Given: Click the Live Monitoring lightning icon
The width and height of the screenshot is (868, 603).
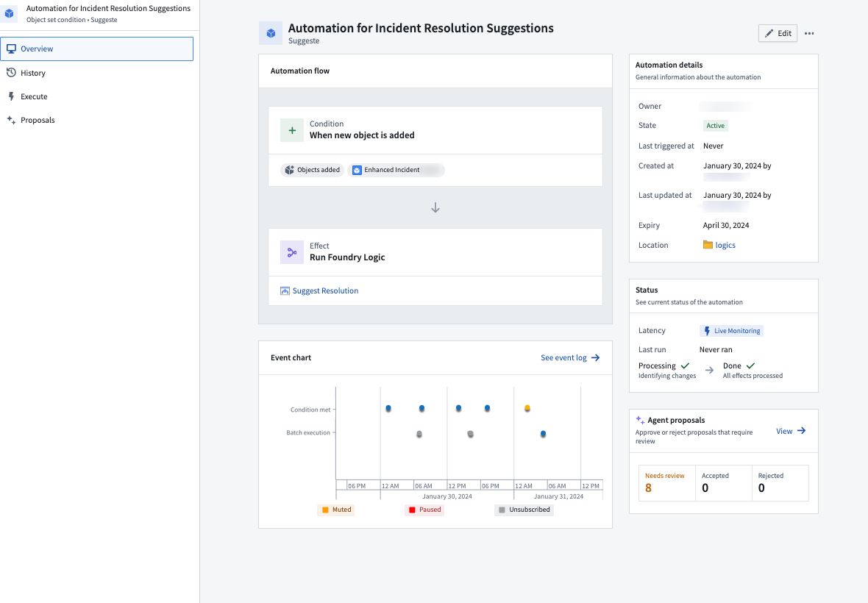Looking at the screenshot, I should point(707,331).
